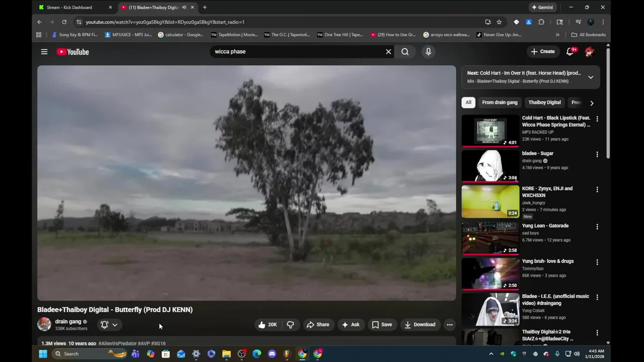Play the Yung Lean - Gatorade thumbnail
Viewport: 644px width, 362px height.
[x=490, y=238]
